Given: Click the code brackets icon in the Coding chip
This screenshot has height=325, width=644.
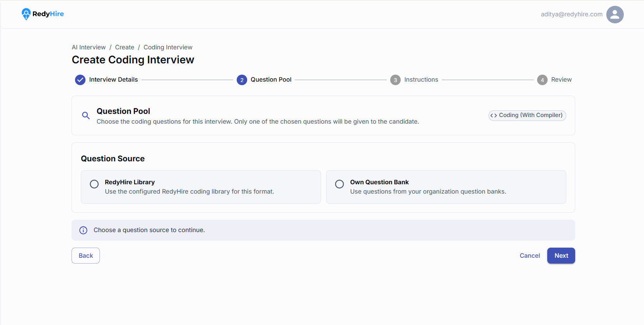Looking at the screenshot, I should coord(494,115).
